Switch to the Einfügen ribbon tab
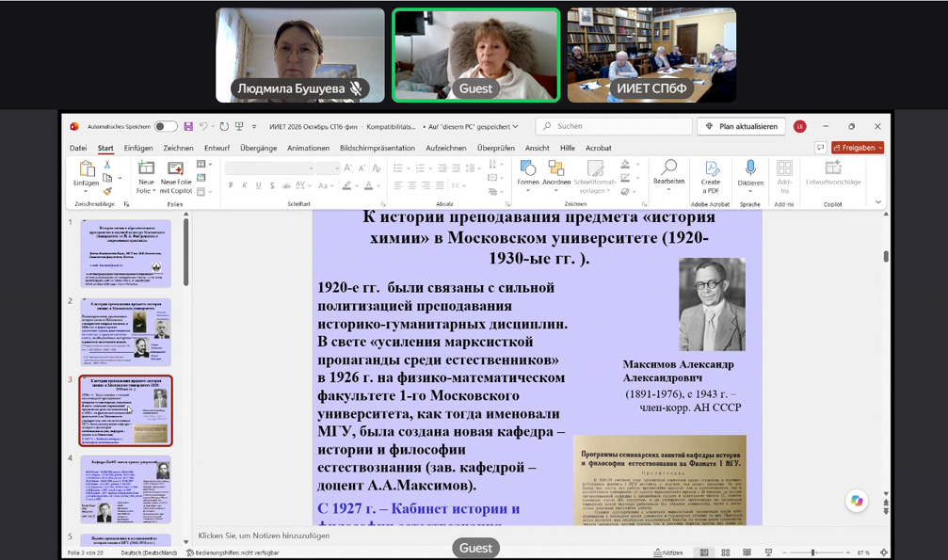Image resolution: width=948 pixels, height=560 pixels. (137, 148)
